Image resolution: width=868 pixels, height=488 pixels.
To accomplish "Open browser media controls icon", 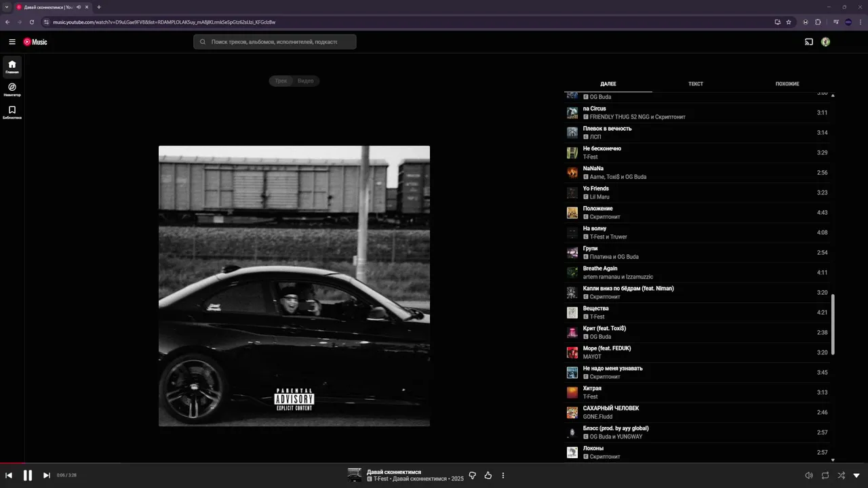I will (x=836, y=22).
